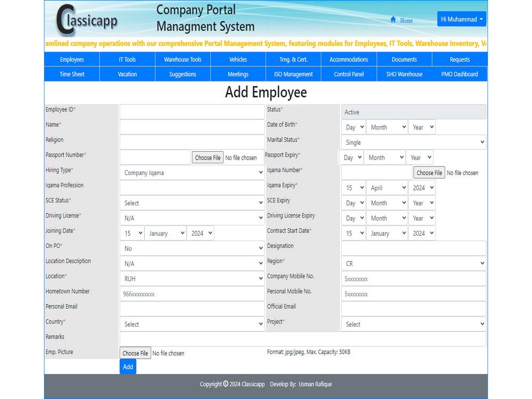Image resolution: width=532 pixels, height=399 pixels.
Task: Focus the Official Email input field
Action: (x=413, y=309)
